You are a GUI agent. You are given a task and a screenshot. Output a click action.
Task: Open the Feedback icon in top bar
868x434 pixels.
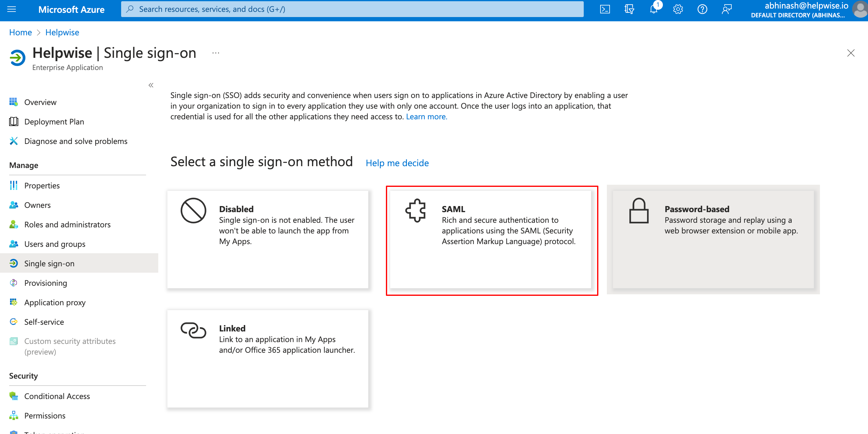[727, 9]
